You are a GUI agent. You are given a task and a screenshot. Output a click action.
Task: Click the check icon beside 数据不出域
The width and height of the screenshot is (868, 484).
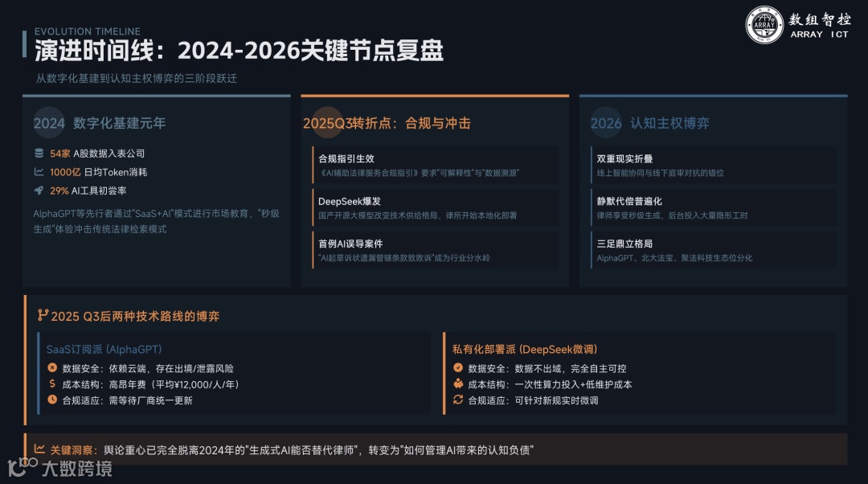point(458,367)
